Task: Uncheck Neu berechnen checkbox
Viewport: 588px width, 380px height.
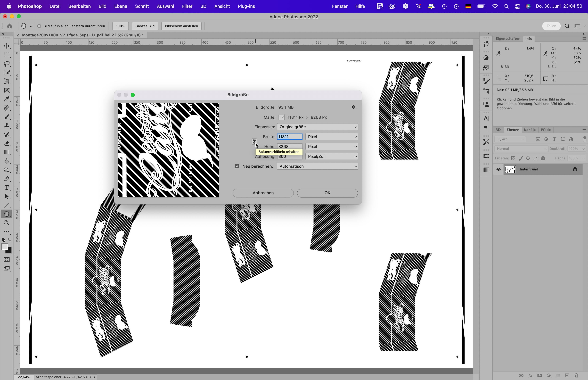Action: pos(237,166)
